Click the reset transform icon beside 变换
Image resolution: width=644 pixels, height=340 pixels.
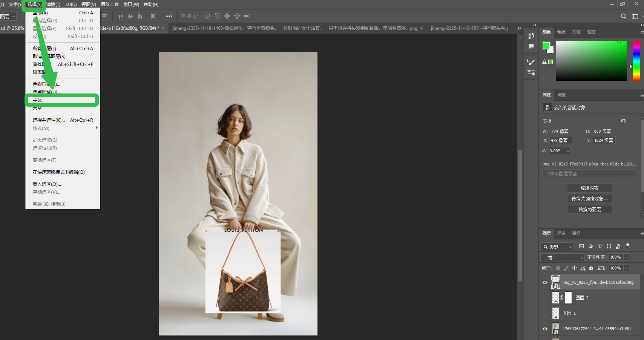[x=623, y=121]
